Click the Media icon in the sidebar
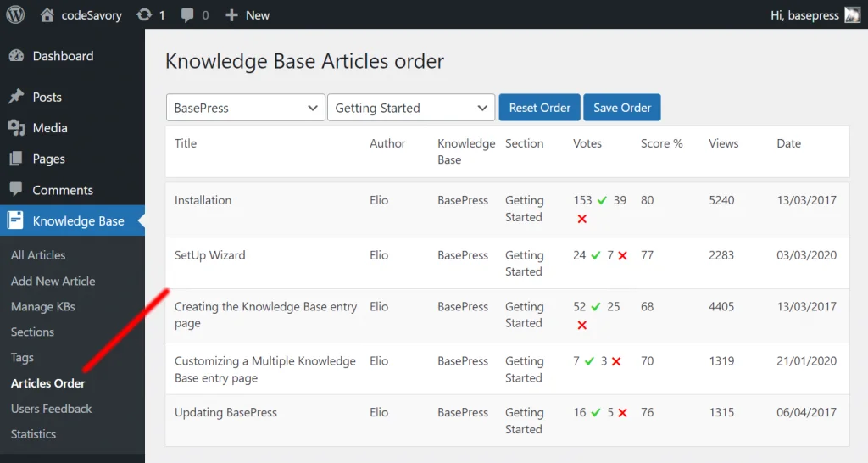The height and width of the screenshot is (463, 868). point(17,127)
